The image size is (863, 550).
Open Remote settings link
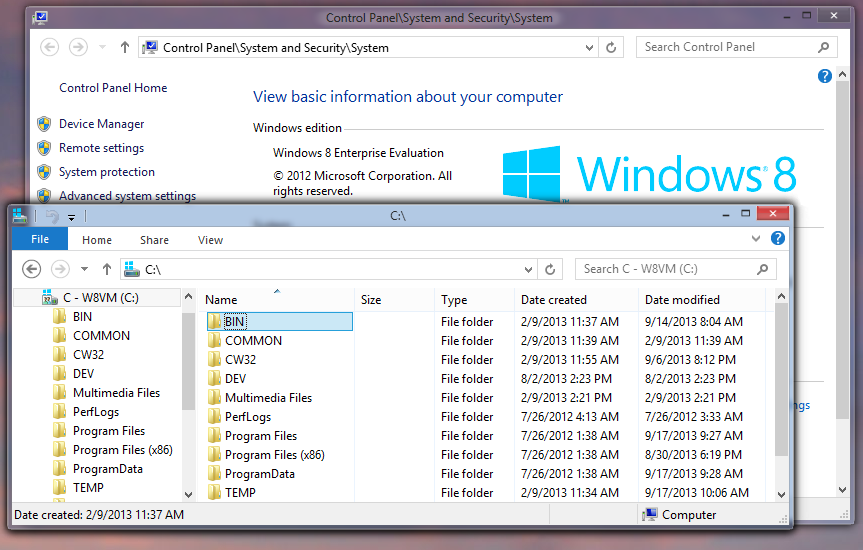tap(101, 148)
